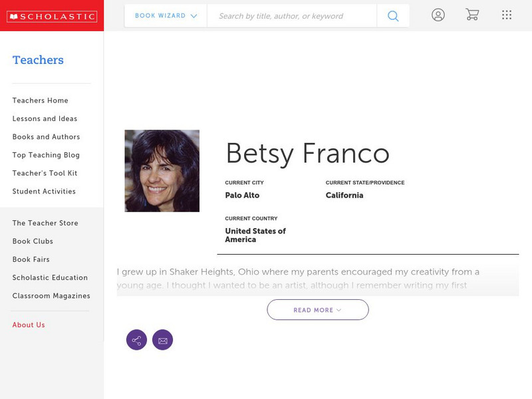Click the purple email envelope icon
The width and height of the screenshot is (532, 399).
[x=162, y=340]
